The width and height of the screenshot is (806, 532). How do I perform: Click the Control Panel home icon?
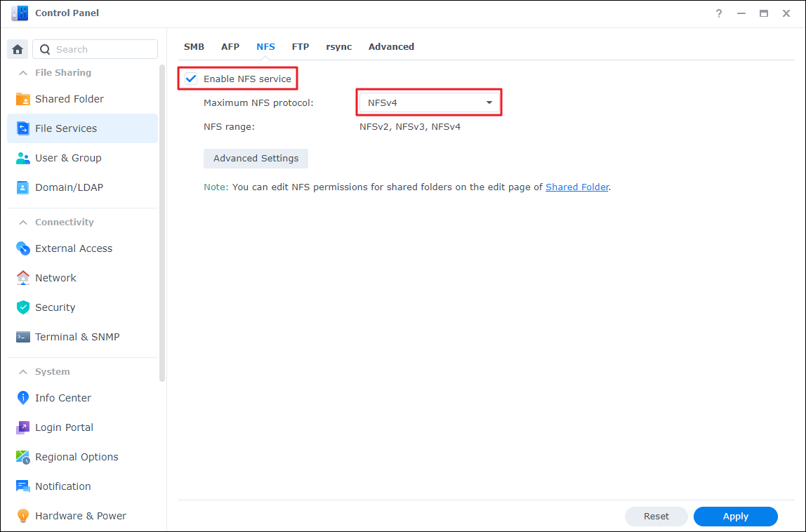pyautogui.click(x=17, y=48)
